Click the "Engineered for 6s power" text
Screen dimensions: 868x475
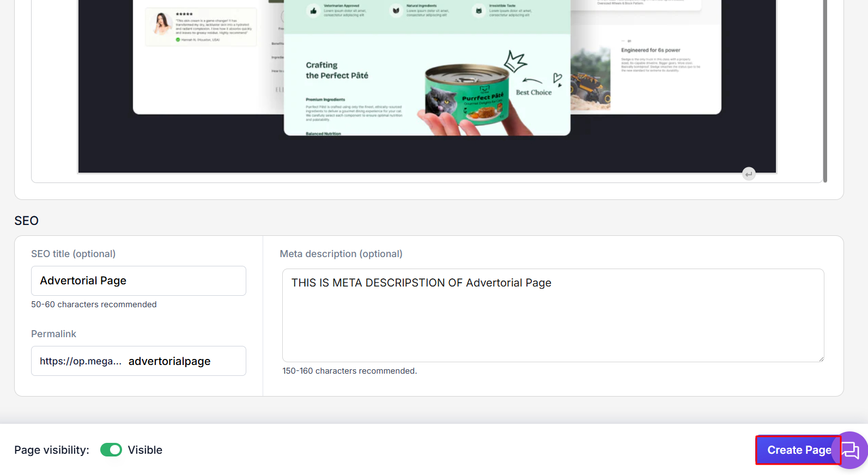click(x=651, y=50)
